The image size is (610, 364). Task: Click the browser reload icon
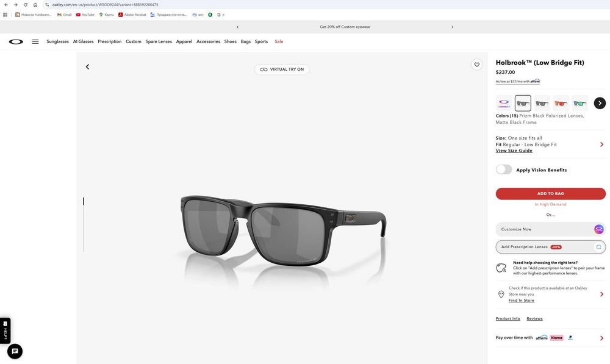point(25,5)
